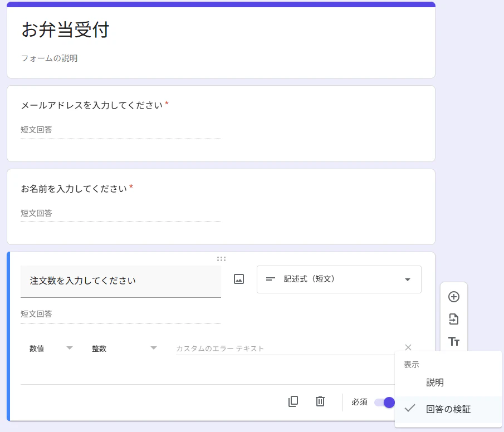Select the お名前を入力してください question card
Image resolution: width=504 pixels, height=432 pixels.
coord(221,207)
